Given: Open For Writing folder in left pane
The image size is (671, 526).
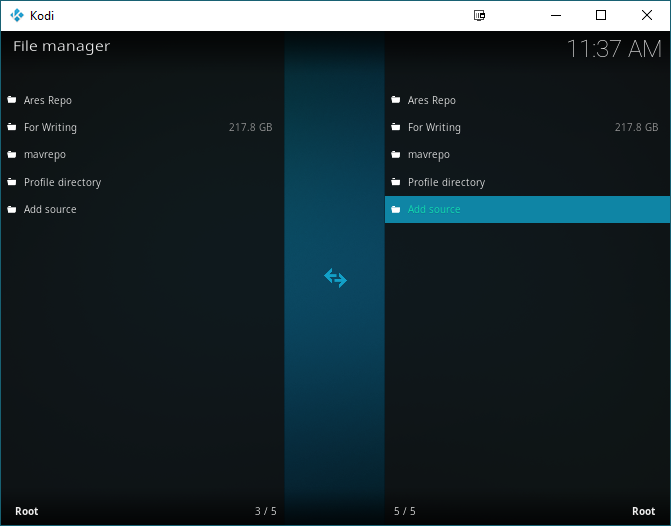Looking at the screenshot, I should [x=143, y=128].
